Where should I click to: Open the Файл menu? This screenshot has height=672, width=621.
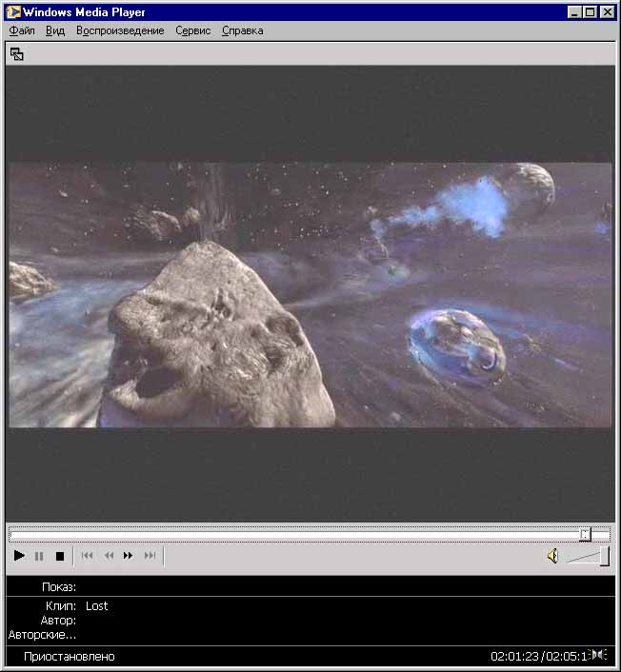coord(22,30)
